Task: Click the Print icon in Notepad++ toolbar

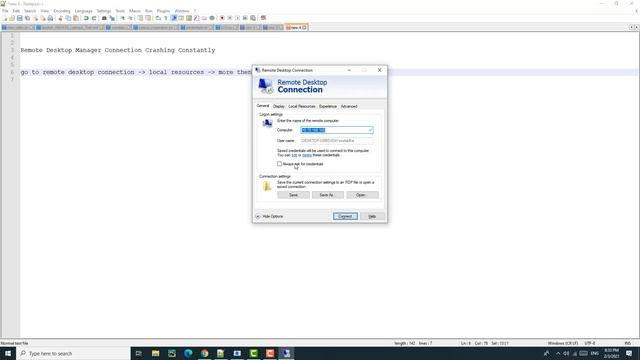Action: point(50,18)
